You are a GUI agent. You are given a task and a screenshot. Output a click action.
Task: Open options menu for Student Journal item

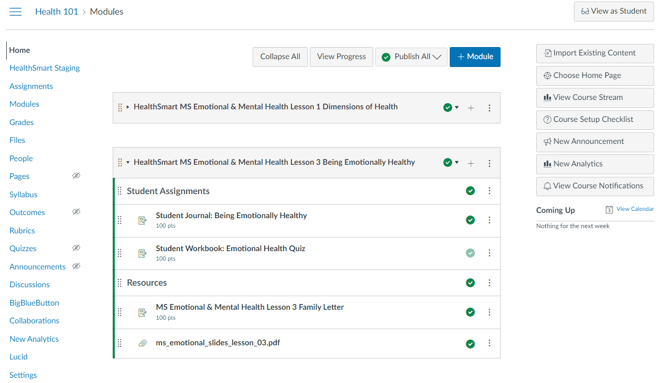click(489, 220)
